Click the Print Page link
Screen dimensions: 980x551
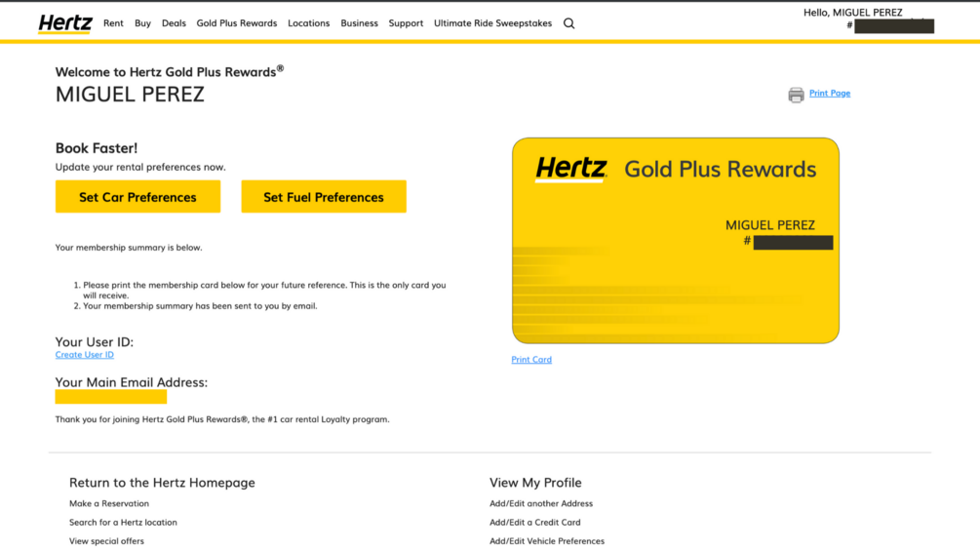pos(830,93)
